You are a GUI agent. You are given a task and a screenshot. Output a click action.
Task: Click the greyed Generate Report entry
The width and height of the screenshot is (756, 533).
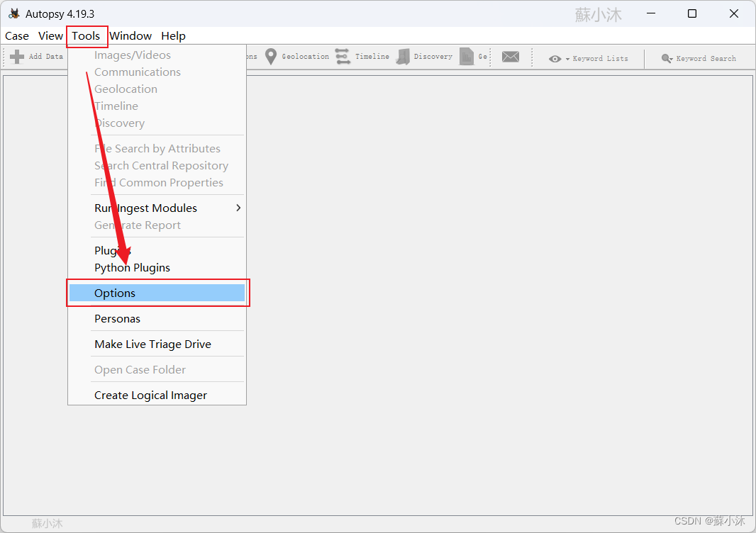(157, 225)
